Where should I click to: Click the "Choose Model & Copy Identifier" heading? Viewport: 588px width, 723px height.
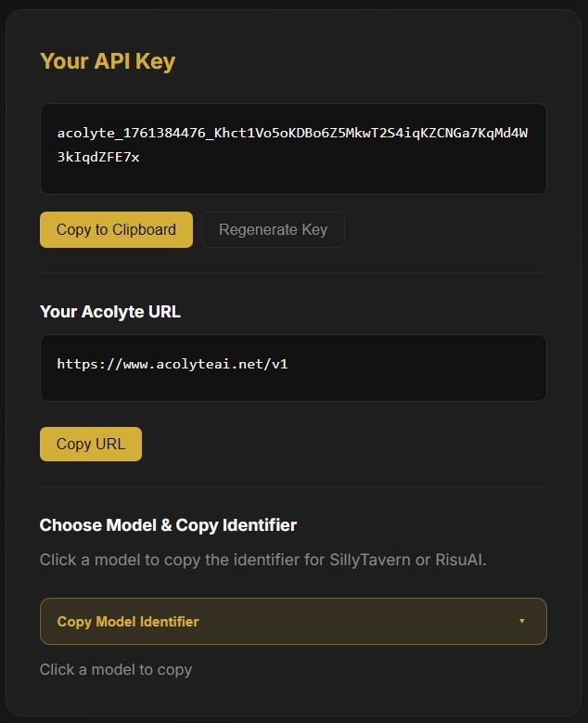[168, 525]
